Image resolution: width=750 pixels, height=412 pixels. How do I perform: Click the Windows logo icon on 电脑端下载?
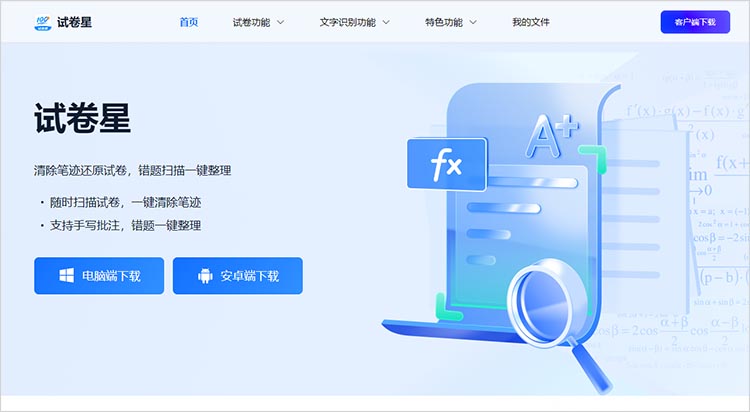coord(66,275)
